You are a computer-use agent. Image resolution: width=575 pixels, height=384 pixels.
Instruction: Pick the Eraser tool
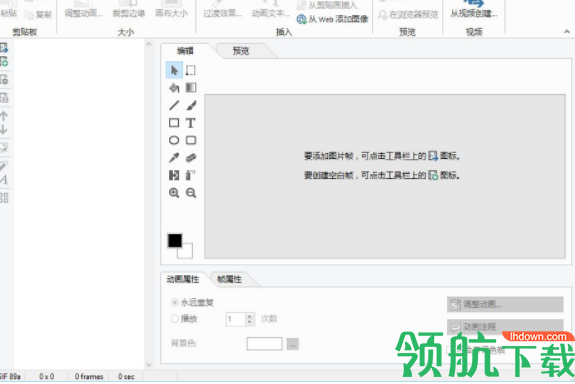[x=191, y=158]
